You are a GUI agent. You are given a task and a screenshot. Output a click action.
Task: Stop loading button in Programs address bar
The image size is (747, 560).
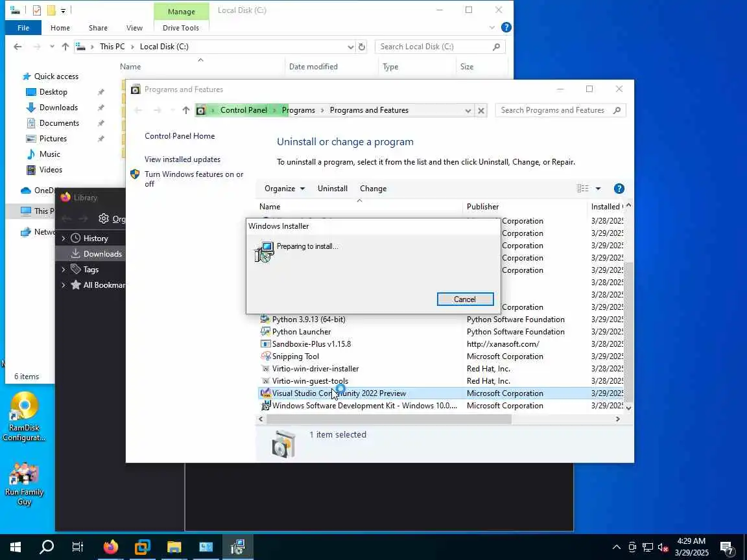pos(481,110)
